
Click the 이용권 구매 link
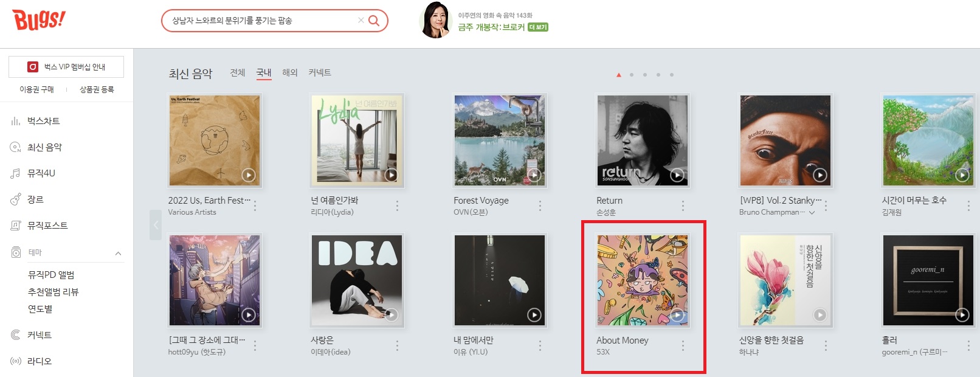tap(36, 89)
